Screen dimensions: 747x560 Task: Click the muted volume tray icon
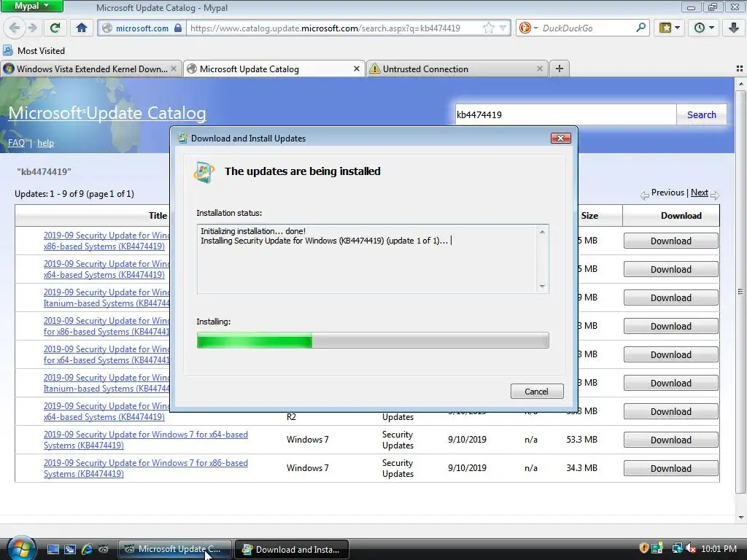pos(691,548)
